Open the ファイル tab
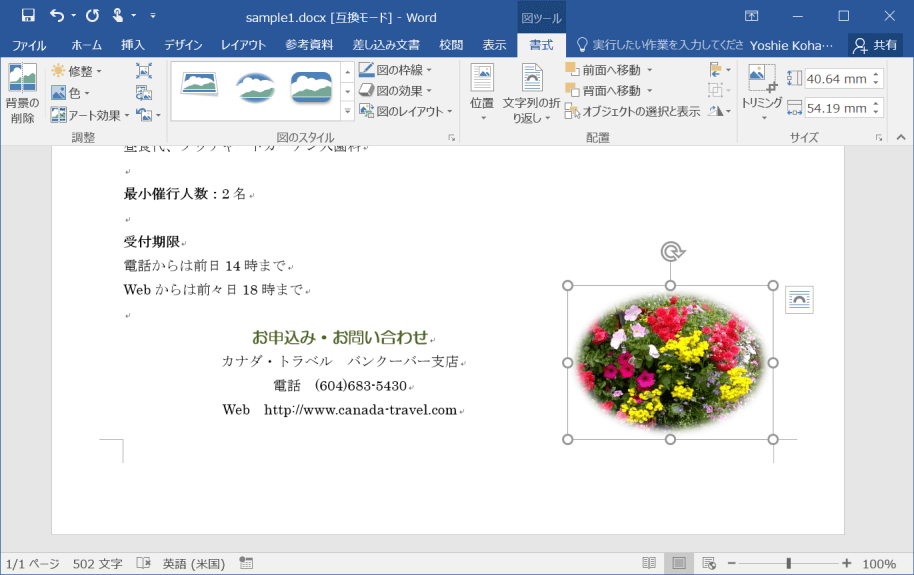Image resolution: width=914 pixels, height=575 pixels. [x=29, y=45]
